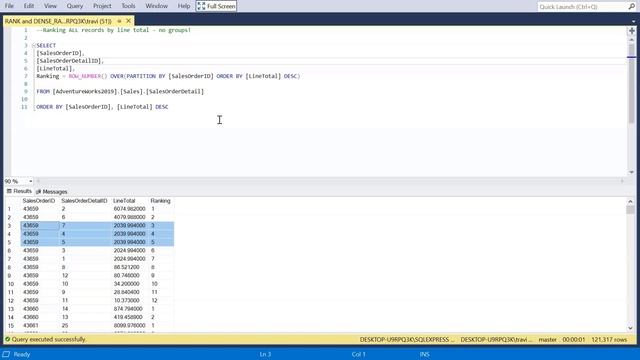Viewport: 640px width, 360px height.
Task: Open the Help menu
Action: click(184, 6)
